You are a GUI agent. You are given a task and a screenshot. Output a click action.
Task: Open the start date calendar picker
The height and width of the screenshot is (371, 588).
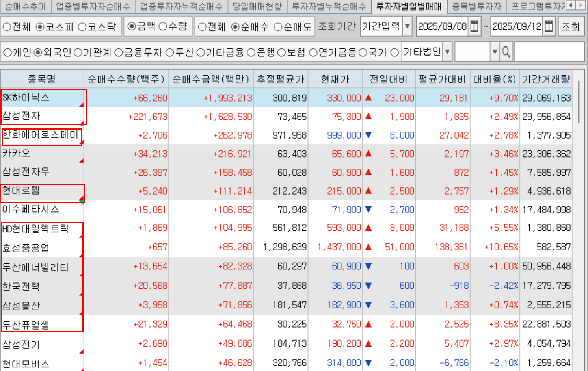pos(474,26)
